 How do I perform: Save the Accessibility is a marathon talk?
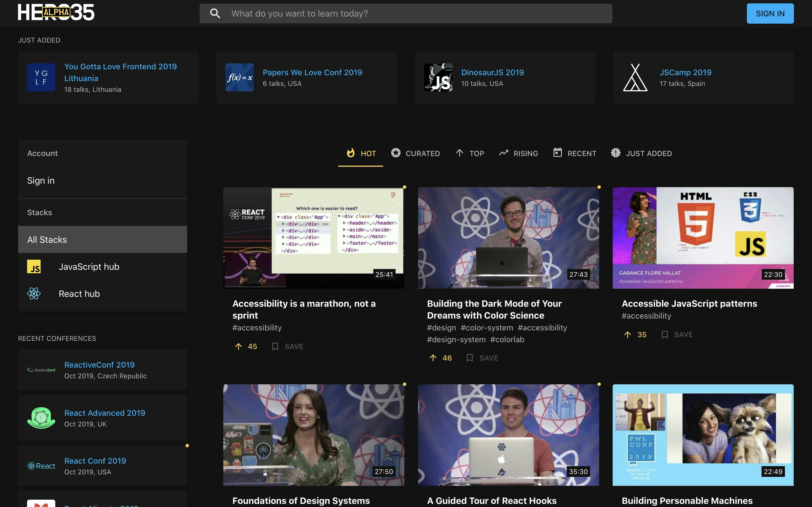(x=288, y=346)
